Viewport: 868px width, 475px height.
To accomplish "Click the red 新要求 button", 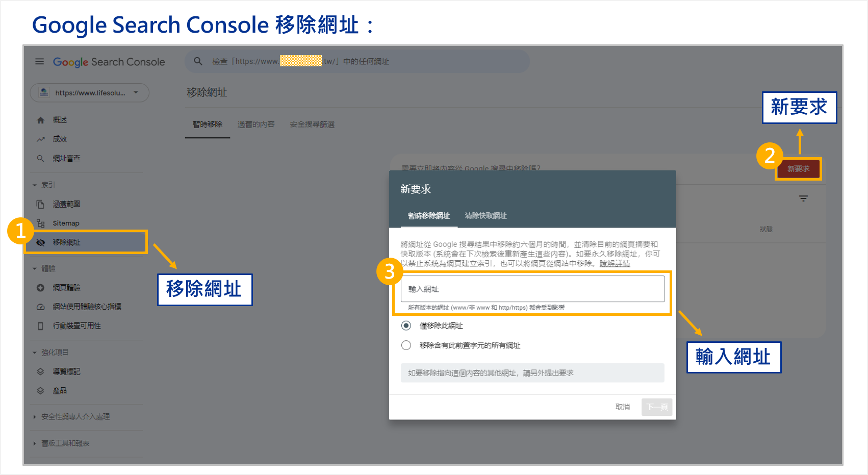I will click(x=798, y=169).
